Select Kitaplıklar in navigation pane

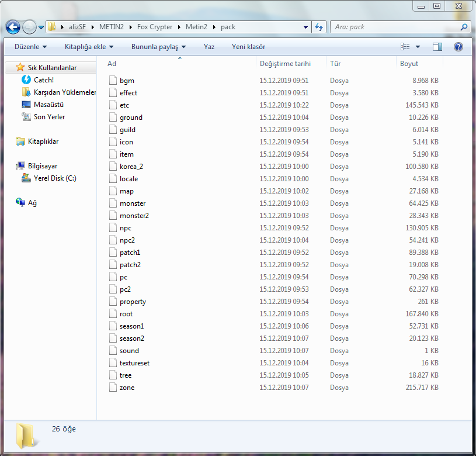[43, 141]
